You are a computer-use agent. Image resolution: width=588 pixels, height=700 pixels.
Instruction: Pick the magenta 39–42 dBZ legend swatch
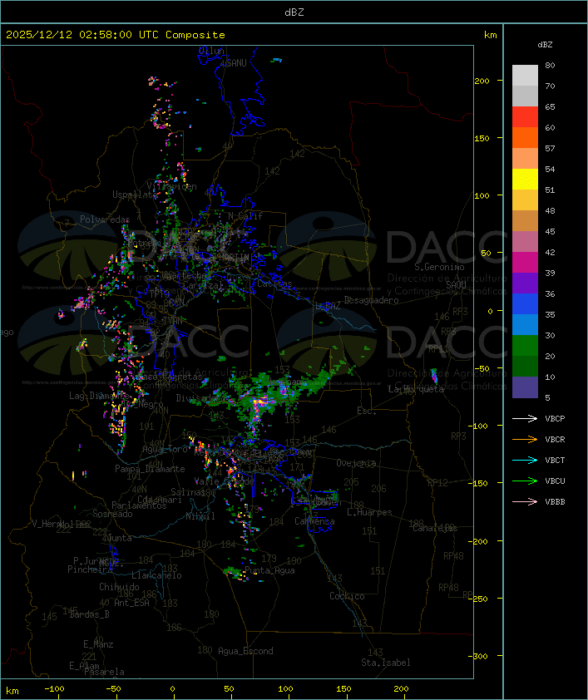[525, 262]
